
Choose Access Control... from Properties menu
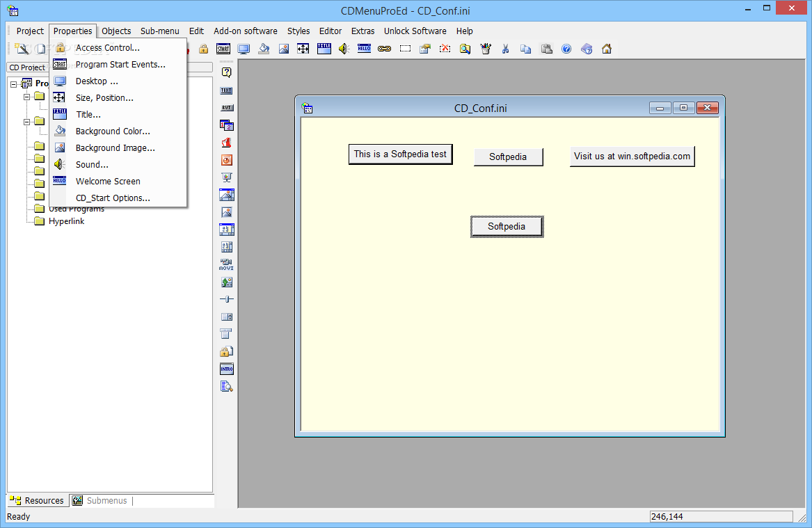(118, 47)
